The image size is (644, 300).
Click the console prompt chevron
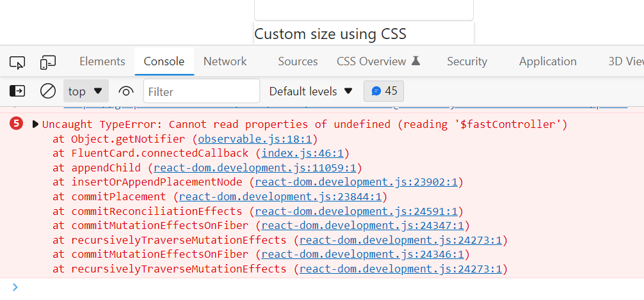point(15,287)
